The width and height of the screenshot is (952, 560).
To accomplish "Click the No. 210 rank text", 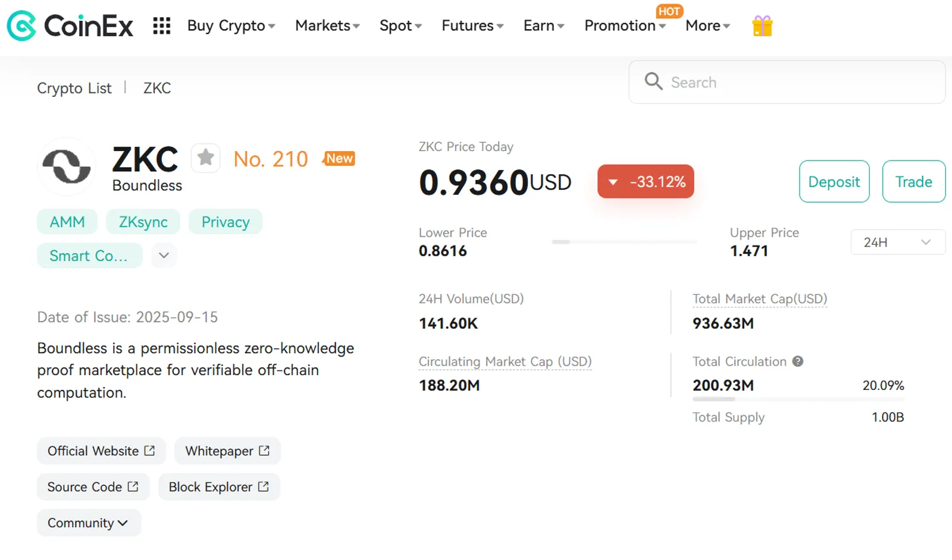I will [271, 159].
